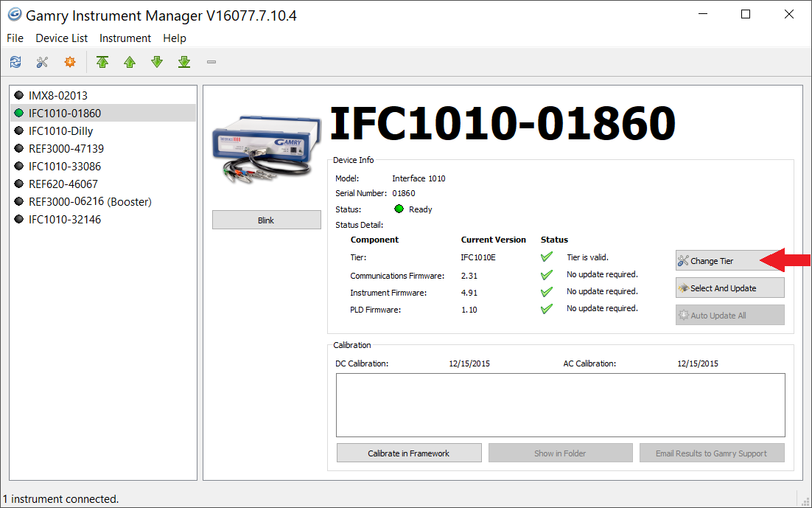812x508 pixels.
Task: Click the Blink button
Action: click(x=266, y=220)
